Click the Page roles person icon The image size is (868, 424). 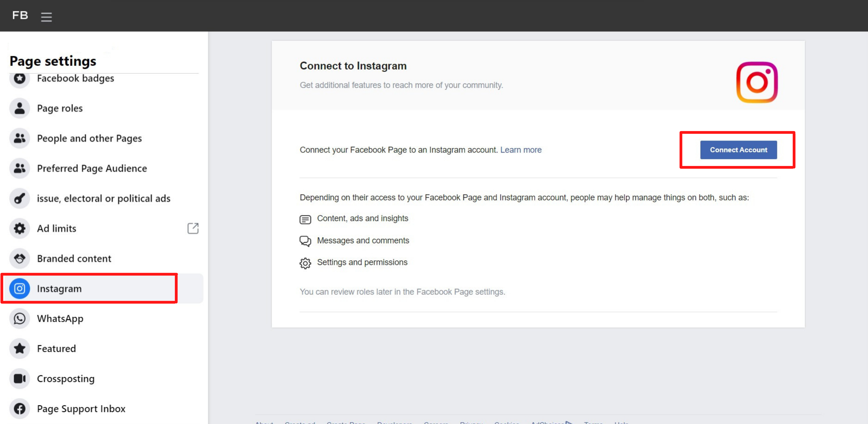pos(20,108)
